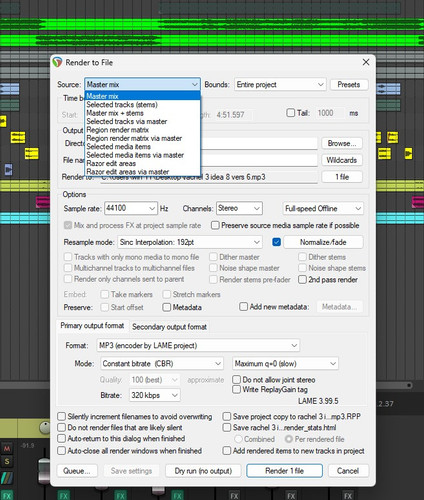The height and width of the screenshot is (500, 424).
Task: Close the Render to File dialog
Action: [x=366, y=62]
